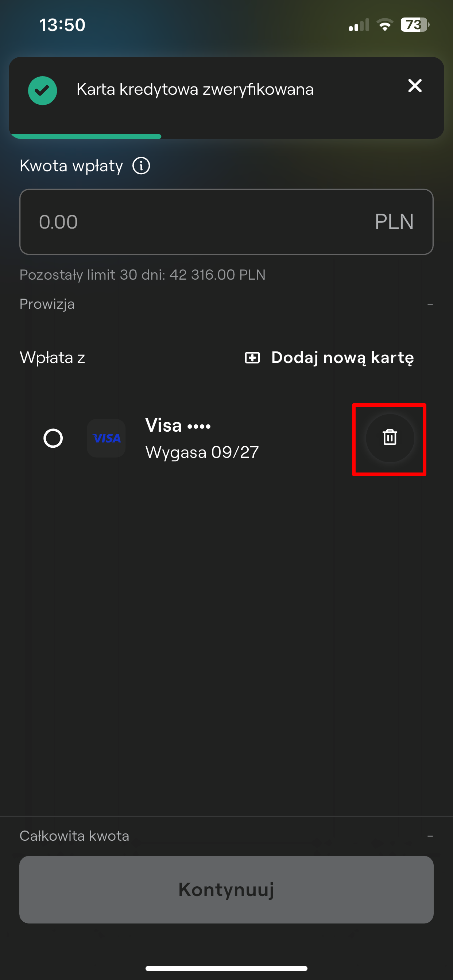Image resolution: width=453 pixels, height=980 pixels.
Task: Tap the clock showing 13:50
Action: pyautogui.click(x=62, y=24)
